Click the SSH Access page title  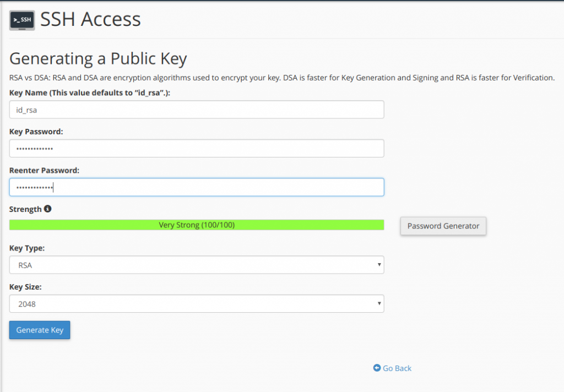(x=91, y=19)
